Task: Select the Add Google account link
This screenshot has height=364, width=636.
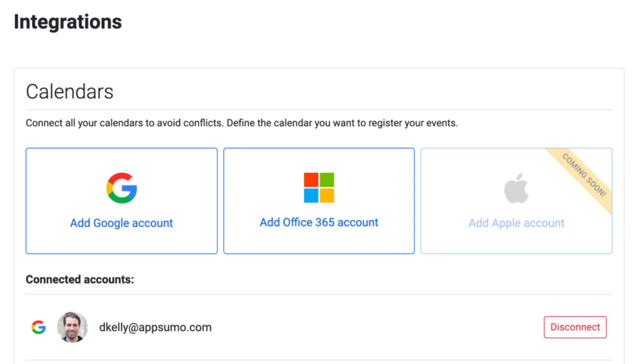Action: (121, 223)
